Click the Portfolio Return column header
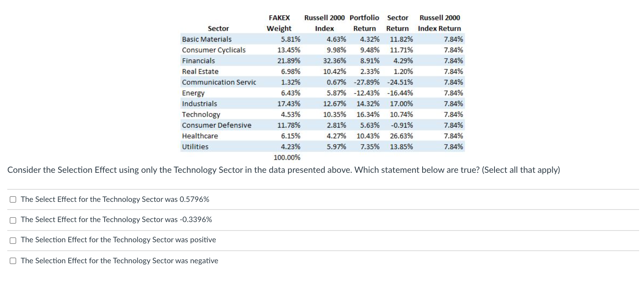 coord(364,23)
